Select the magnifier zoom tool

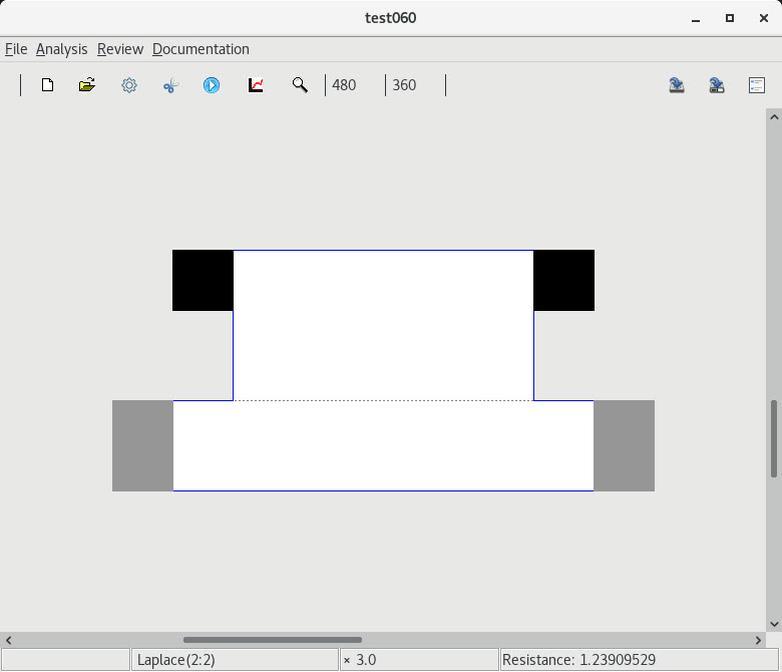pos(299,85)
